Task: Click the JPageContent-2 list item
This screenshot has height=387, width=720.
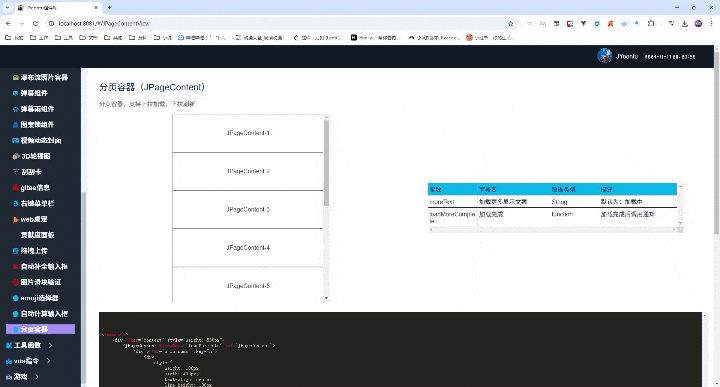Action: 248,171
